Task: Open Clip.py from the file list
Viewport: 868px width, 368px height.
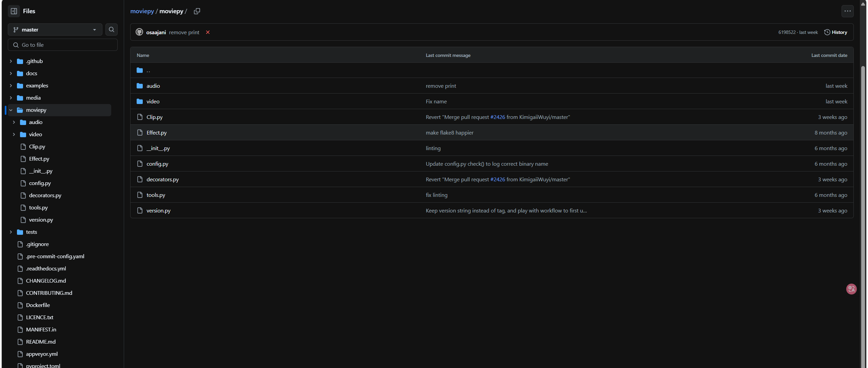Action: click(x=154, y=117)
